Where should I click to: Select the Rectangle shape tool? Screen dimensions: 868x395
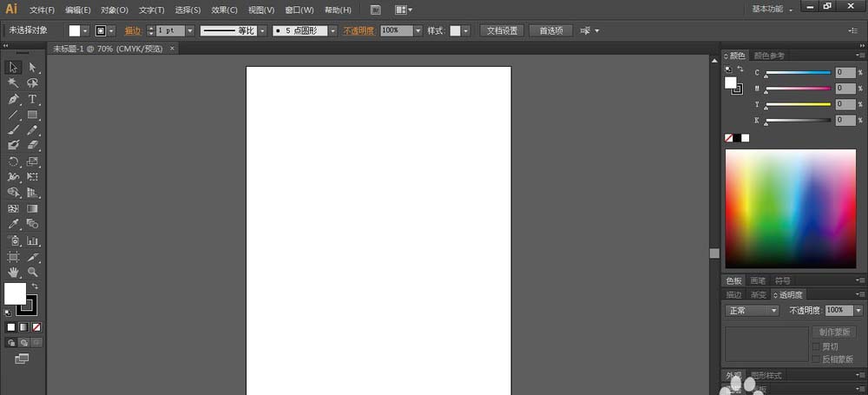pos(32,115)
